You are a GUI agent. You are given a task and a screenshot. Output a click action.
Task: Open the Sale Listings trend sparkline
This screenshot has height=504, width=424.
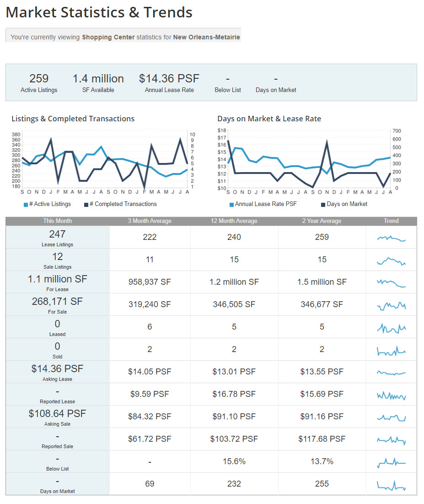391,261
